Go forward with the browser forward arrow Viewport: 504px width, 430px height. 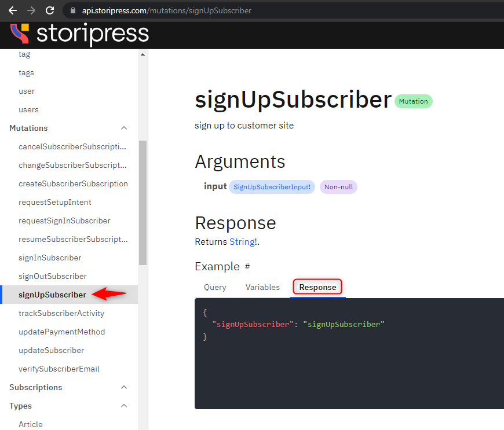[x=31, y=10]
